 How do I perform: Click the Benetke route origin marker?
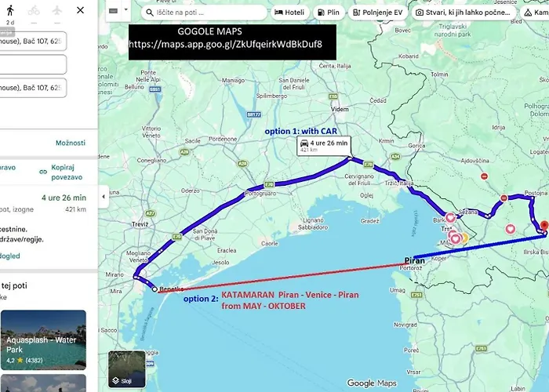pos(155,288)
